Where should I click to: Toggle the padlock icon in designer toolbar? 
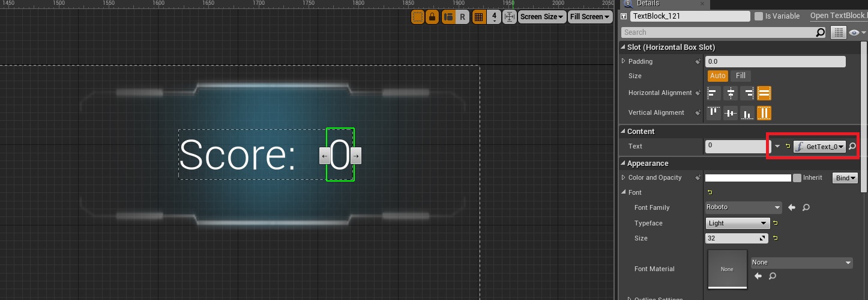tap(431, 17)
